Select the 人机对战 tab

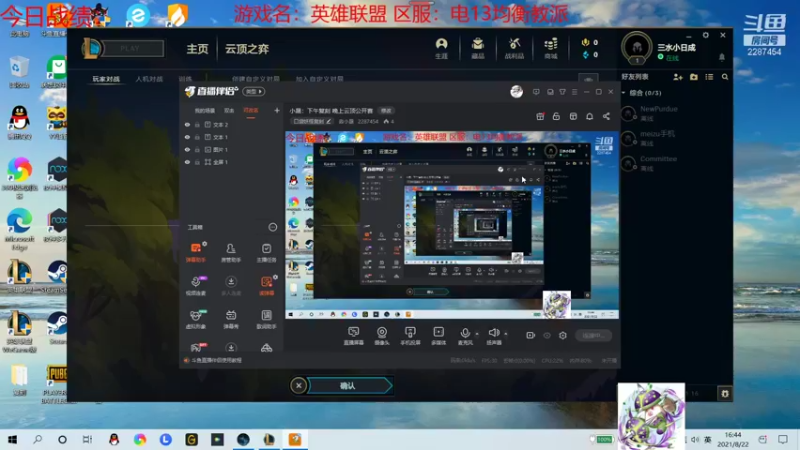coord(149,79)
